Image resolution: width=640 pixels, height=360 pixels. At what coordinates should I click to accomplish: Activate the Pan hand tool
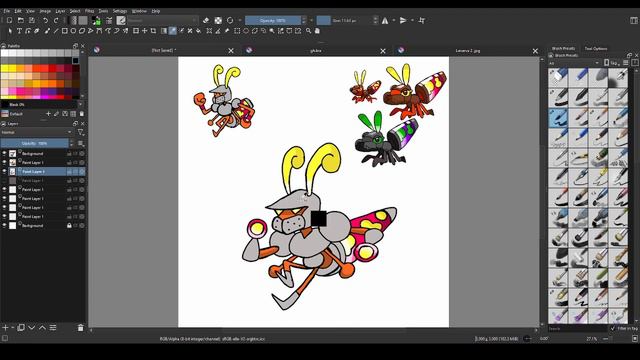(317, 31)
